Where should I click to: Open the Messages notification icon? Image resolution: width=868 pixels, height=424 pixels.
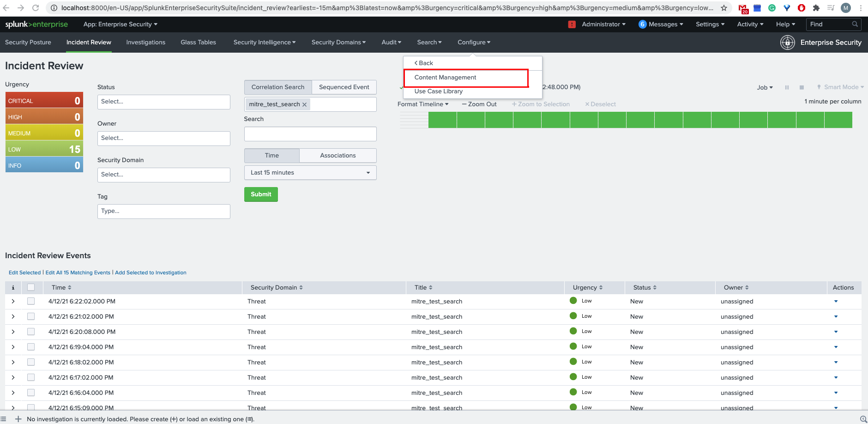coord(642,24)
